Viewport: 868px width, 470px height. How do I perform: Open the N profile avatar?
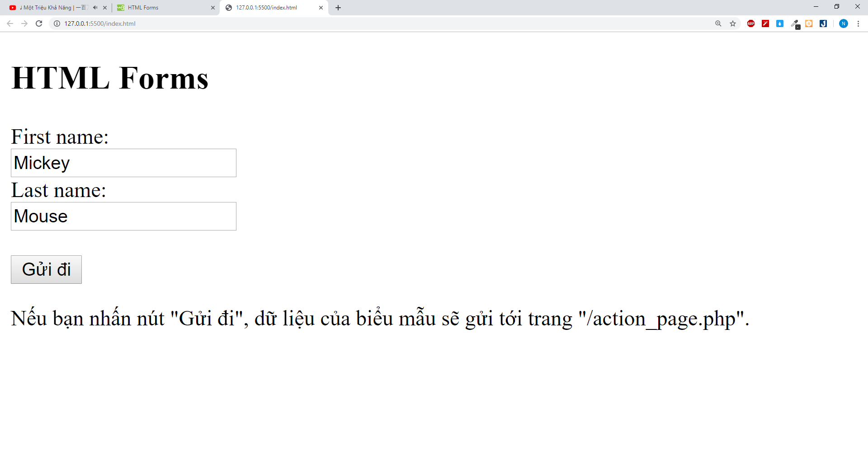pyautogui.click(x=843, y=23)
